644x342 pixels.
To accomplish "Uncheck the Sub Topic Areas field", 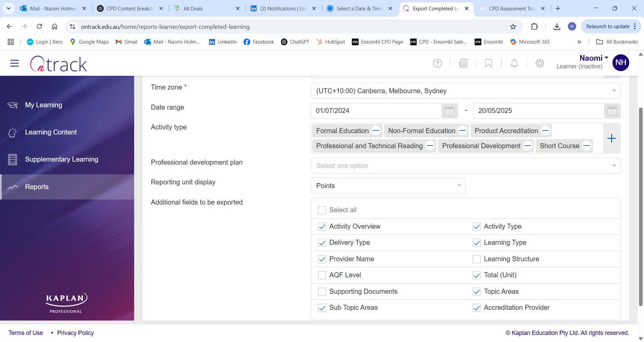I will click(x=322, y=308).
